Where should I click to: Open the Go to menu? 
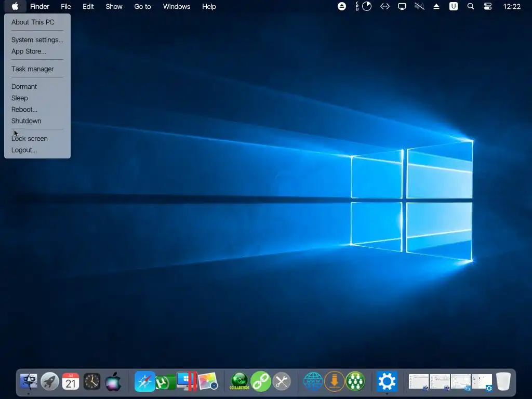[x=142, y=6]
